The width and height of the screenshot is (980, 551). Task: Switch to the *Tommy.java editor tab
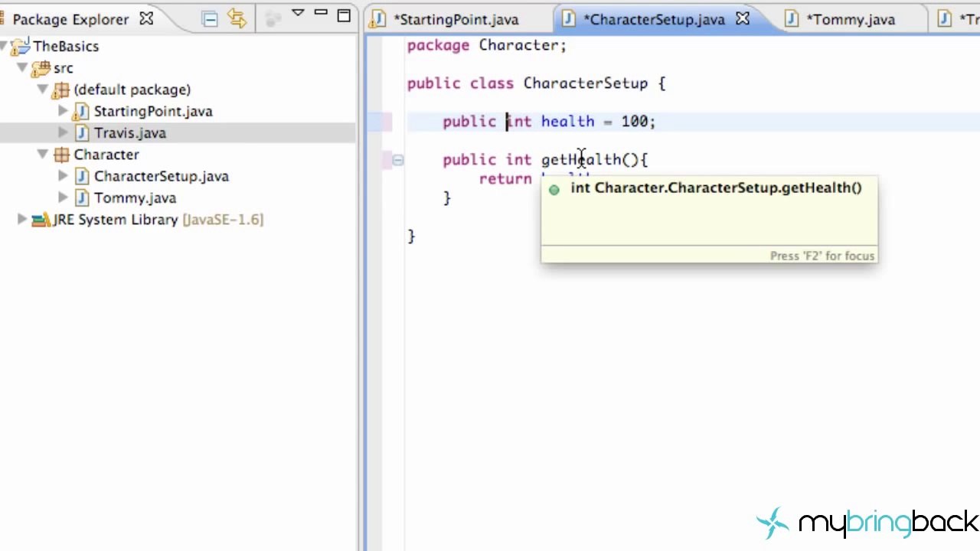(850, 19)
